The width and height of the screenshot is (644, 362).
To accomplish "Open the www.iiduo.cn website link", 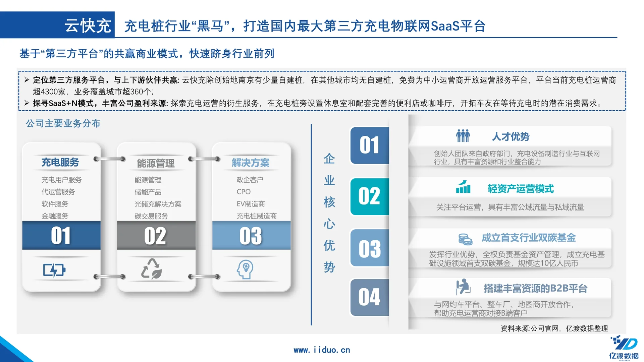I will (x=322, y=350).
